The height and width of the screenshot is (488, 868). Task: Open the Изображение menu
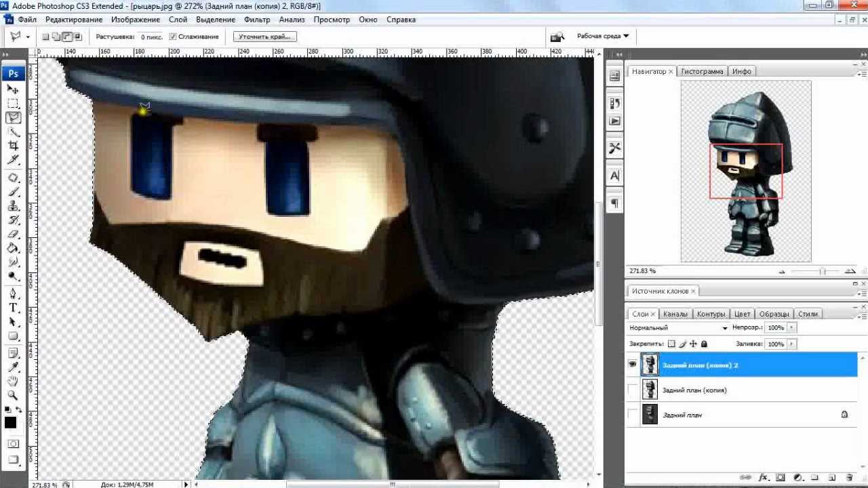(x=136, y=20)
